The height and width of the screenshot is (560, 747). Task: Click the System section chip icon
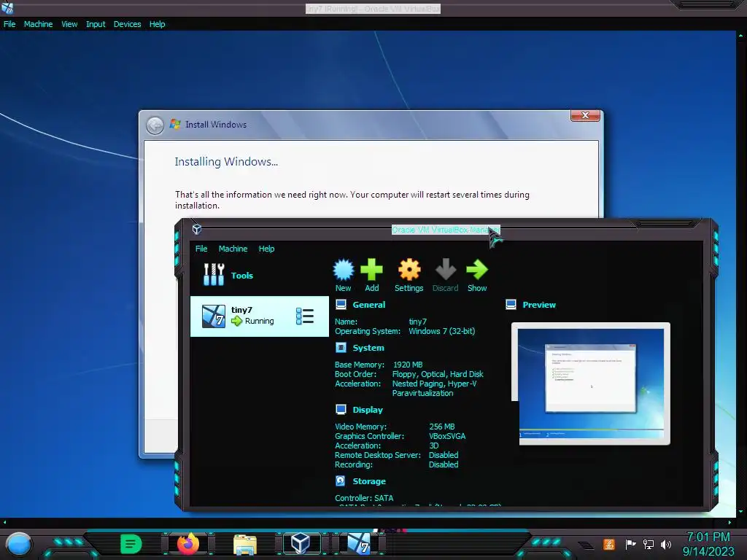(341, 348)
